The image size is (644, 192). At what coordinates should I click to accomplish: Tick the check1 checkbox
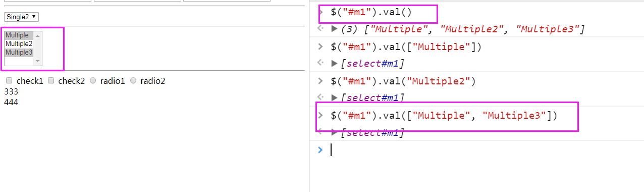[9, 81]
